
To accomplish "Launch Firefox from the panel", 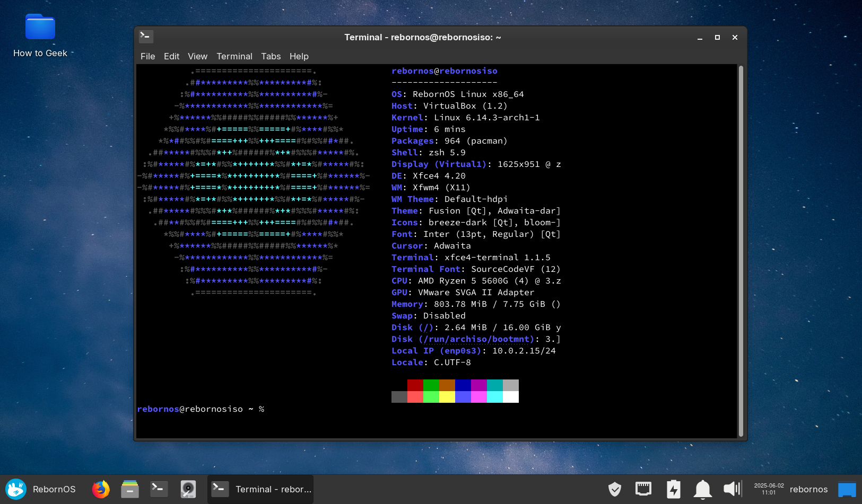I will click(x=101, y=489).
